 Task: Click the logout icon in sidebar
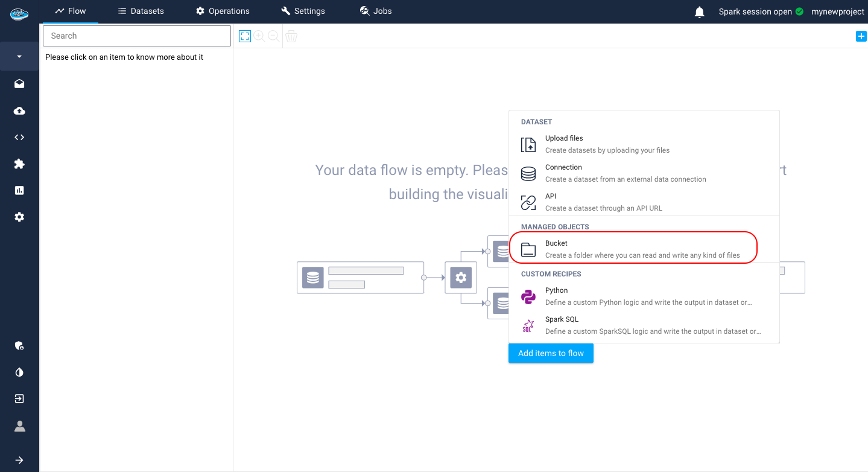[19, 399]
